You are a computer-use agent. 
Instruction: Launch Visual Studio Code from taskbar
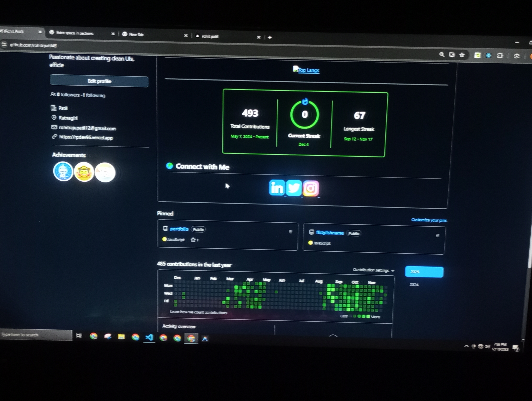point(149,337)
